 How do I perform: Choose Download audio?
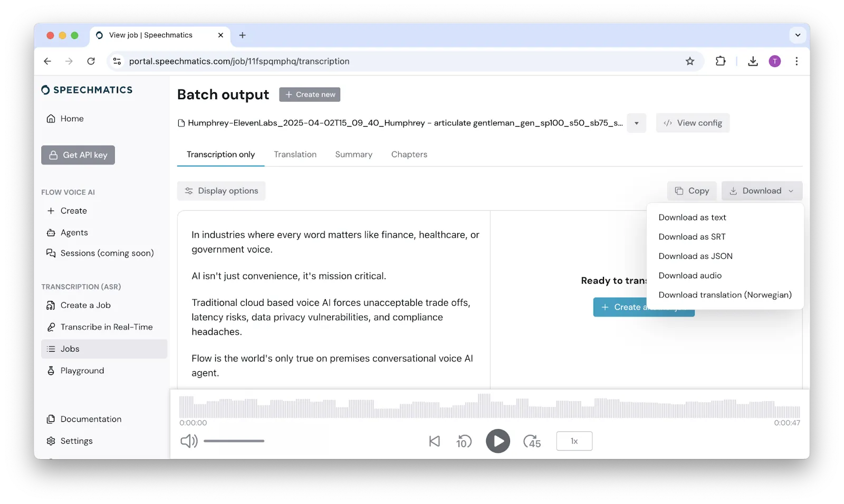[x=690, y=276]
